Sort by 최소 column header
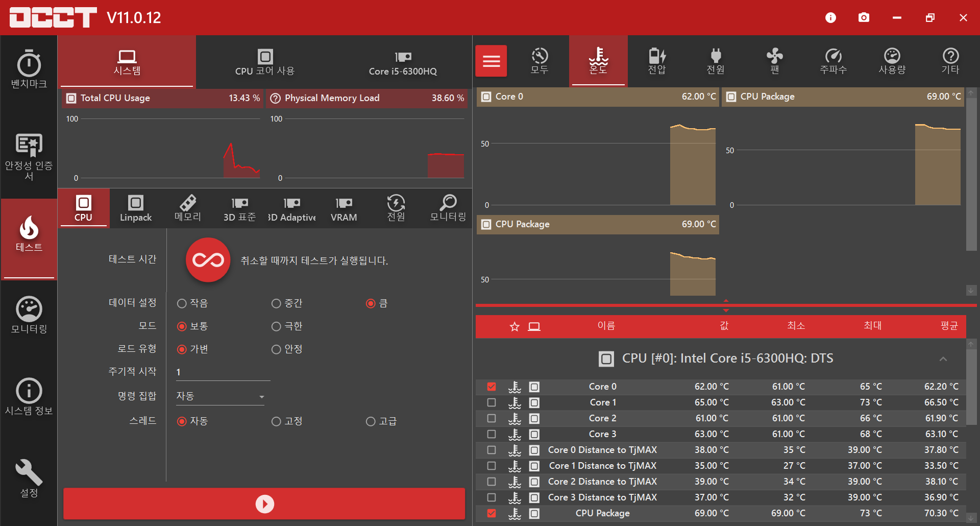Image resolution: width=980 pixels, height=526 pixels. click(796, 326)
